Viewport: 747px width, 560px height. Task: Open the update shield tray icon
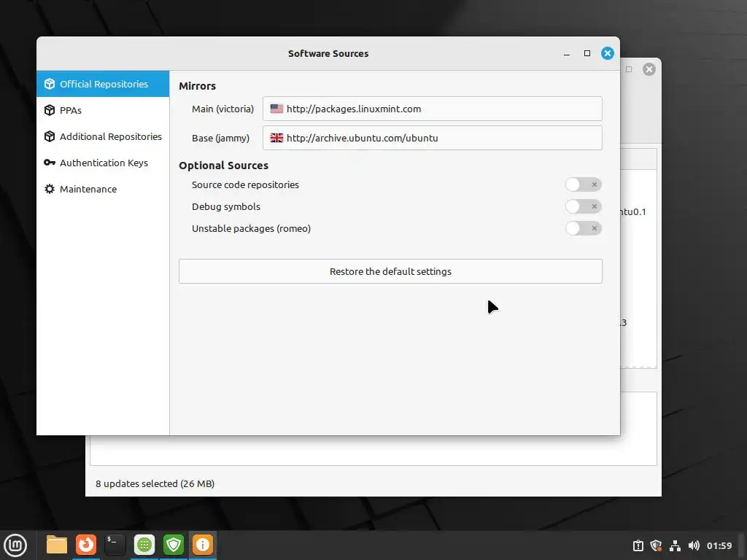pyautogui.click(x=656, y=545)
